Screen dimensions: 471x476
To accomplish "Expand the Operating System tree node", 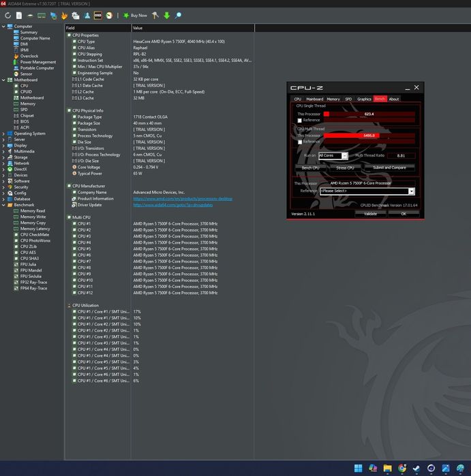I will tap(3, 133).
